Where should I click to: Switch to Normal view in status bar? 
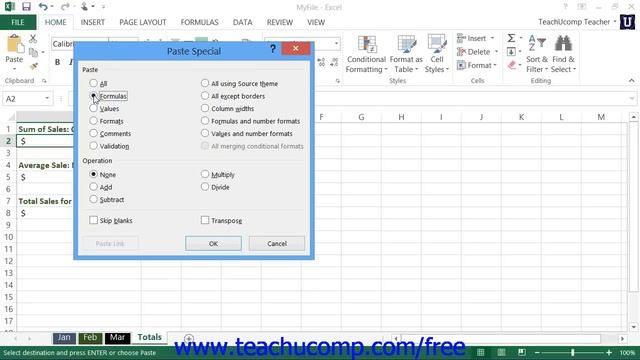(x=481, y=352)
